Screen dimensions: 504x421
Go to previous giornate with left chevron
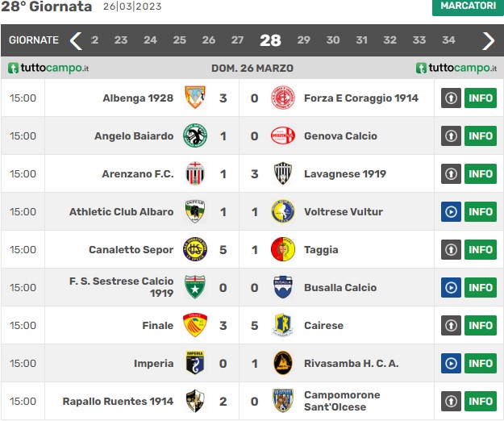point(76,40)
